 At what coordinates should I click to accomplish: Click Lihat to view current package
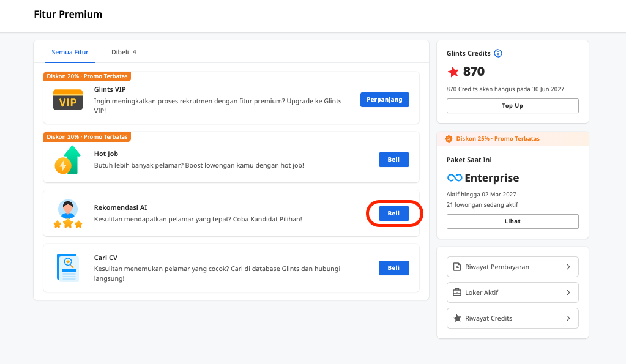click(x=512, y=221)
